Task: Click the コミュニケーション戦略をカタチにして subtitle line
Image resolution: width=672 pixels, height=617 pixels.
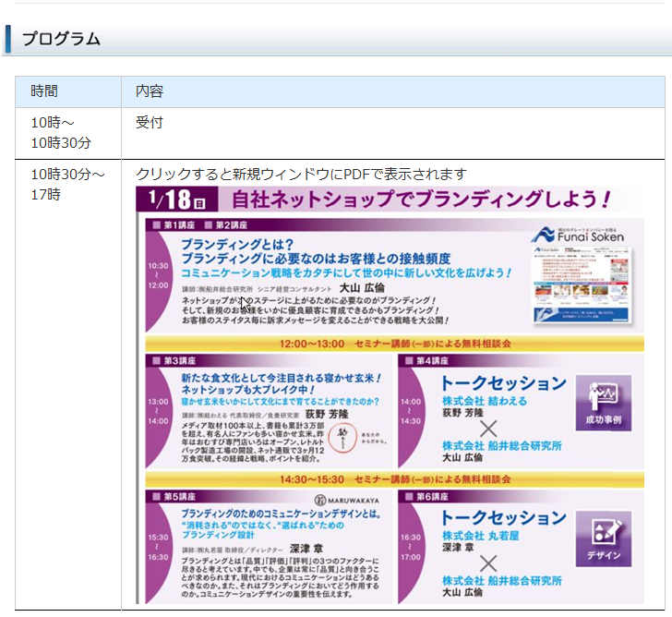Action: click(x=346, y=273)
